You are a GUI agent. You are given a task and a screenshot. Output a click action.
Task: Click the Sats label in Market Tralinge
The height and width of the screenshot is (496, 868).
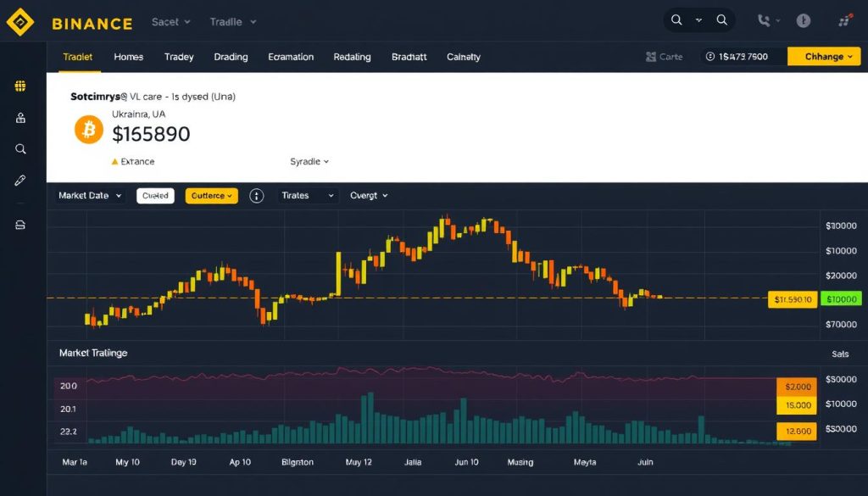(x=840, y=354)
